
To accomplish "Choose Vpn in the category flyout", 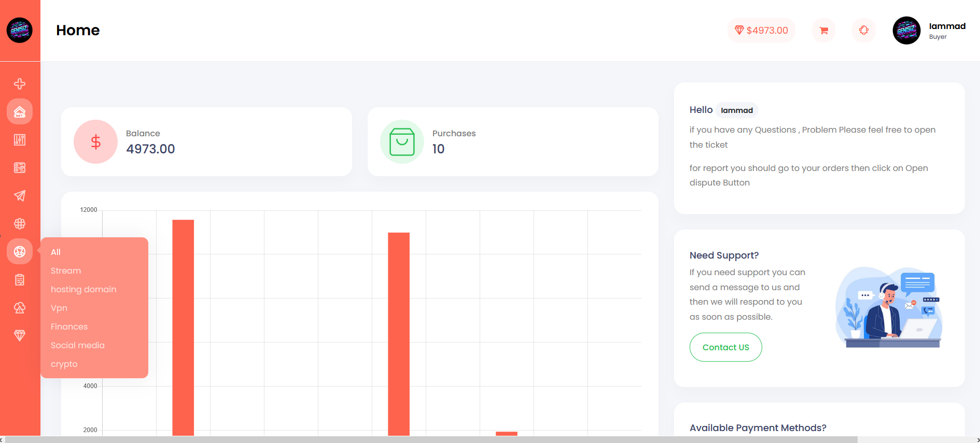I will [x=59, y=308].
